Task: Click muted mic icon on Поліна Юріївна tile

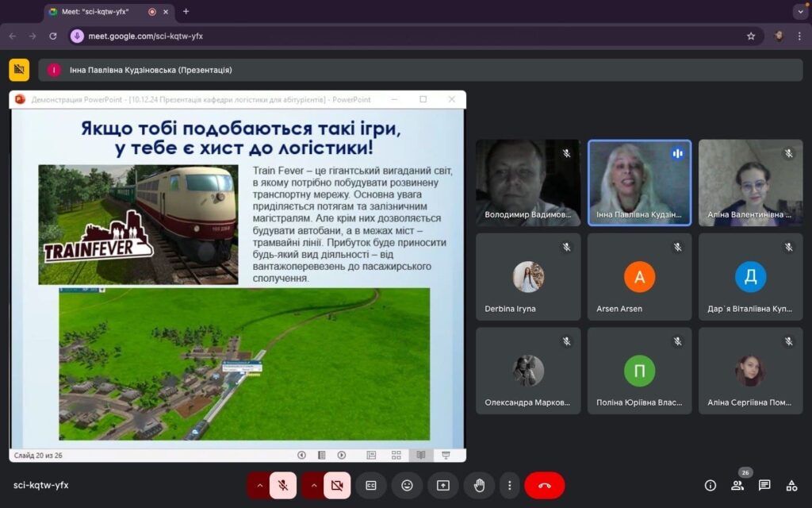Action: [677, 341]
